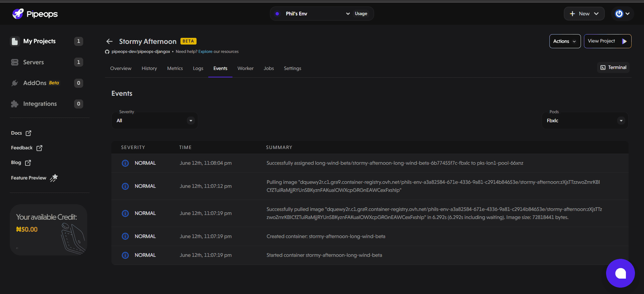Open the Pods Fbxlc dropdown
This screenshot has width=644, height=294.
click(x=585, y=121)
